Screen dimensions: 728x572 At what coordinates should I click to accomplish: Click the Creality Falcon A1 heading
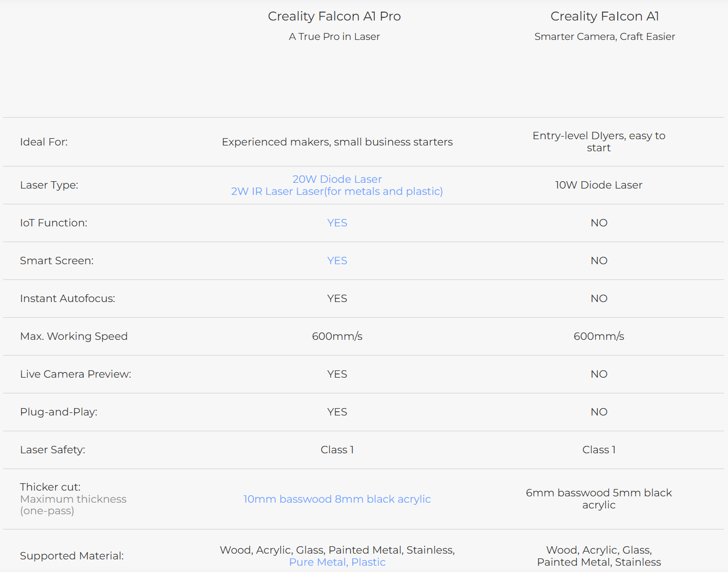point(605,16)
